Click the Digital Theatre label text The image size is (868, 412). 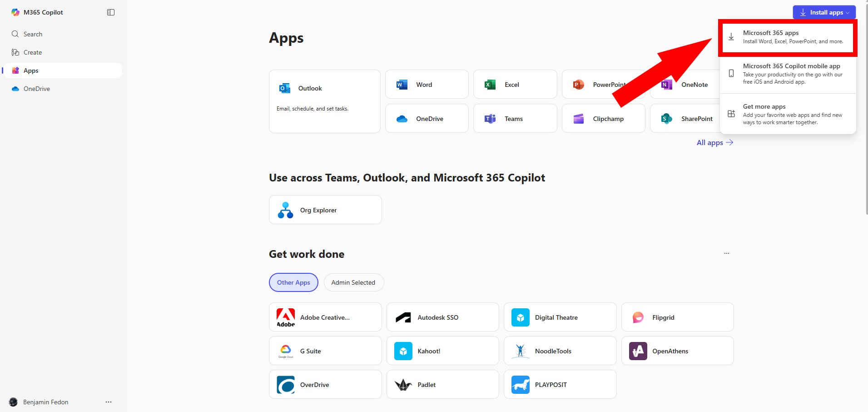point(556,317)
